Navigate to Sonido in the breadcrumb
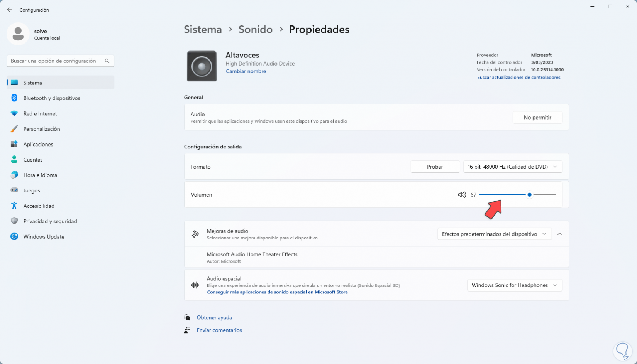Viewport: 637px width, 364px height. pos(255,29)
